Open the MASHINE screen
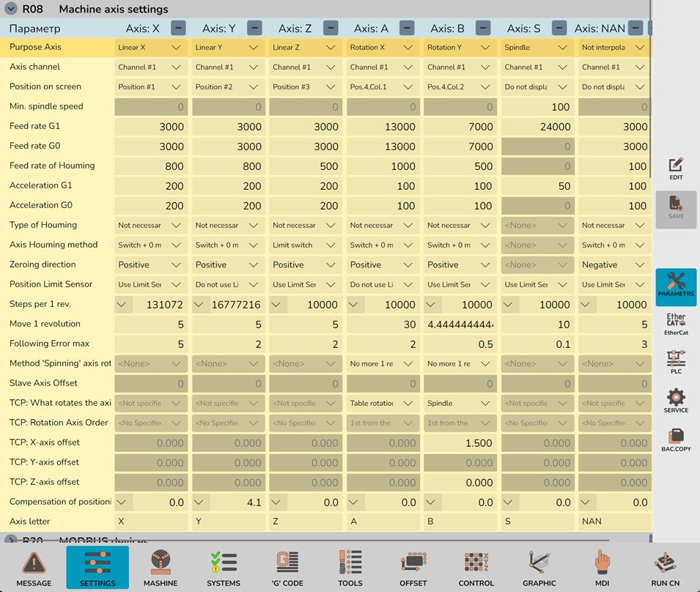 pos(161,568)
